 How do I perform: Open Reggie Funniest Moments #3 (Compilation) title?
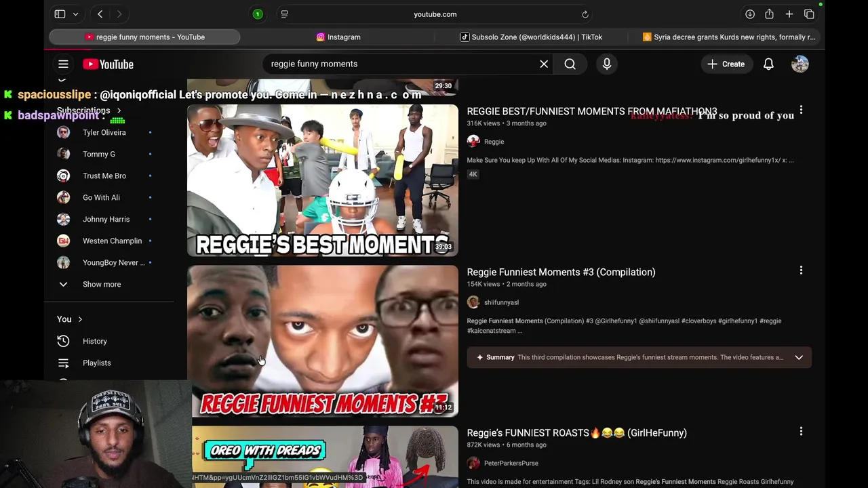(x=561, y=272)
